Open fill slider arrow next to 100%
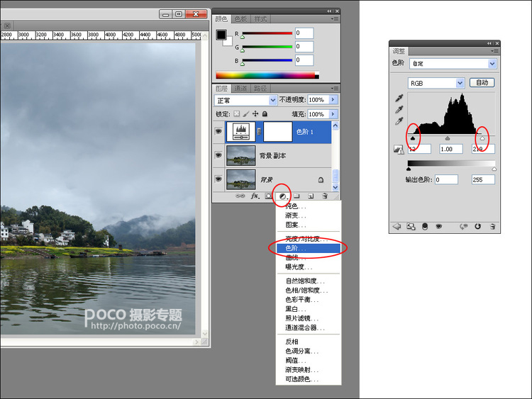The width and height of the screenshot is (532, 399). [x=333, y=114]
